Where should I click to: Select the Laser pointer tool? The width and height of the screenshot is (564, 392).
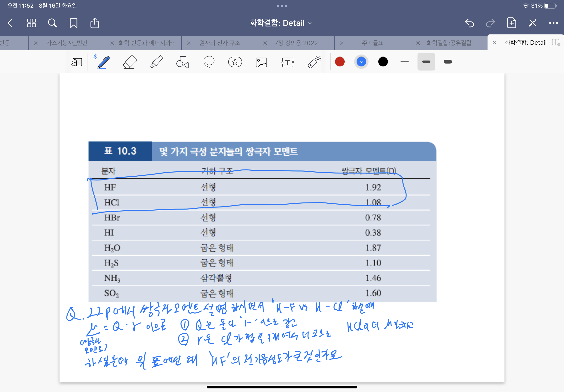coord(314,62)
